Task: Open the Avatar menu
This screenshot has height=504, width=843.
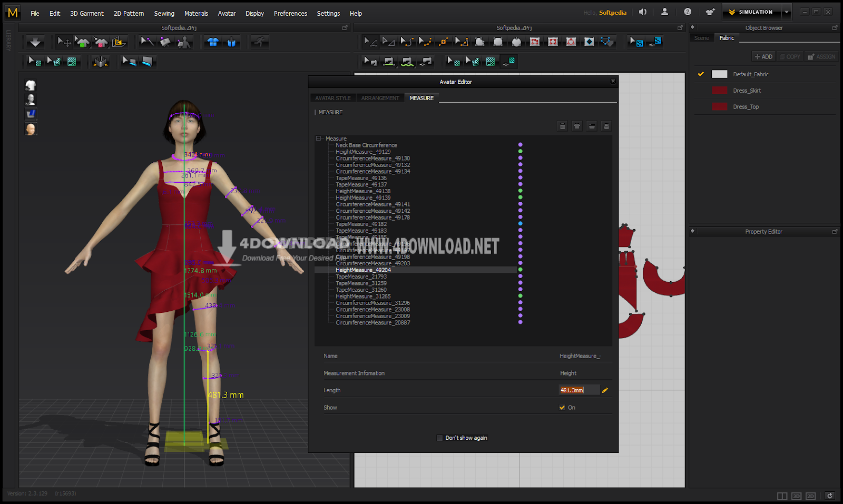Action: point(227,13)
